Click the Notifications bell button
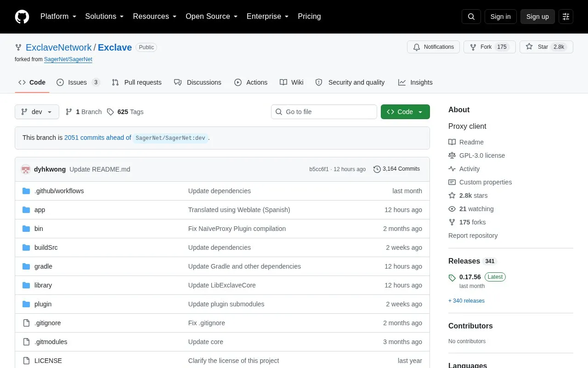Viewport: 588px width, 368px height. [433, 47]
